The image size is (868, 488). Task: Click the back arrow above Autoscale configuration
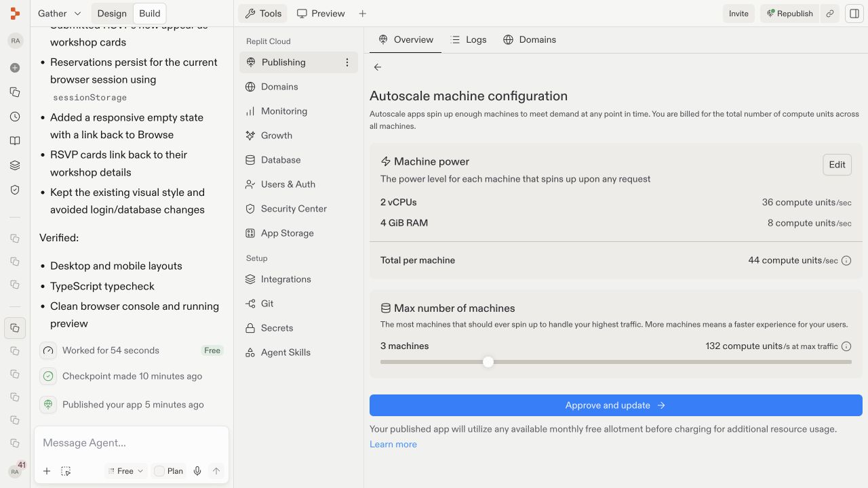point(378,67)
